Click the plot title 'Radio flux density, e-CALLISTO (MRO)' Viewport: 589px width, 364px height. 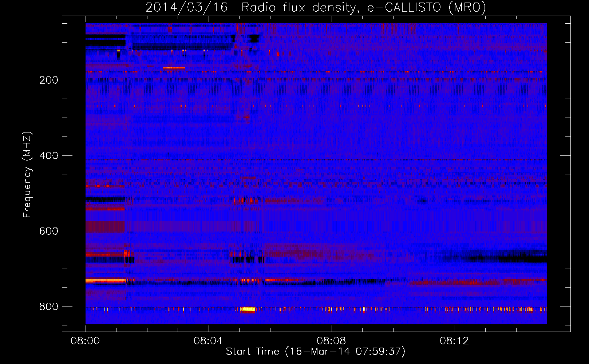[x=364, y=8]
